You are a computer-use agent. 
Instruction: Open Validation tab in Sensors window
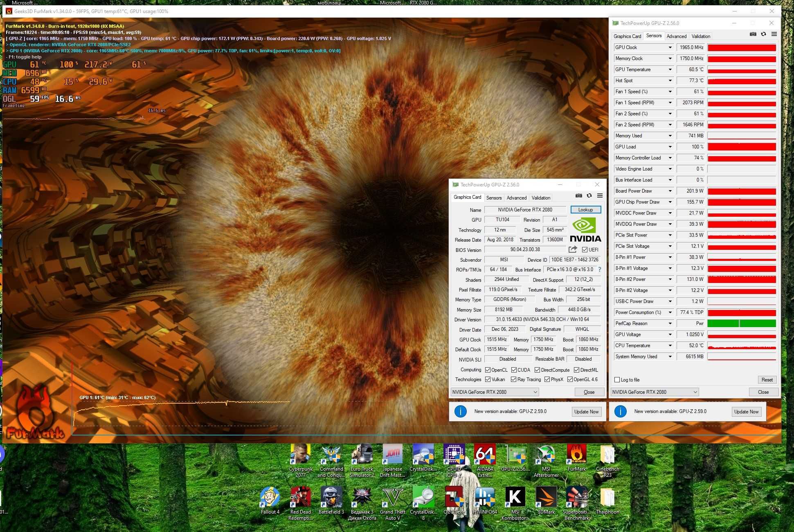tap(701, 36)
